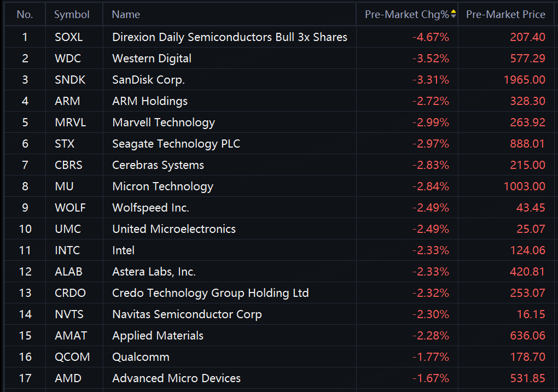This screenshot has height=392, width=558.
Task: Click Astera Labs, Inc. name
Action: pos(154,272)
